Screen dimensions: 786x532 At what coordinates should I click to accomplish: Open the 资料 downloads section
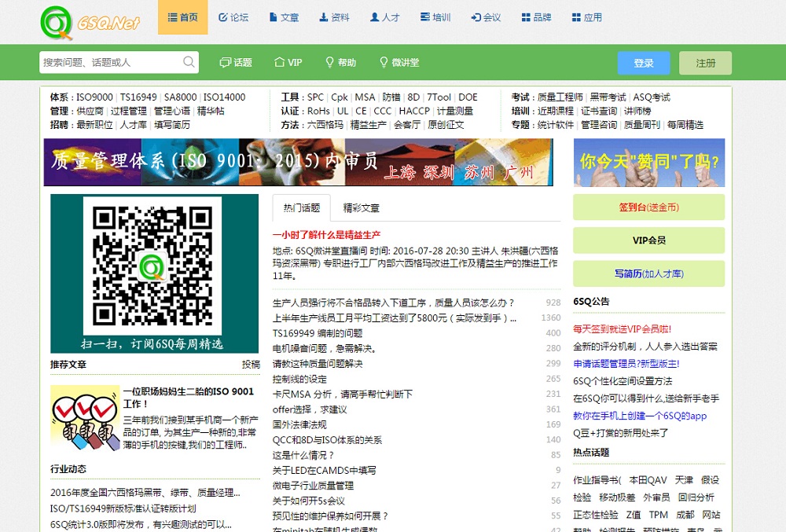coord(334,17)
